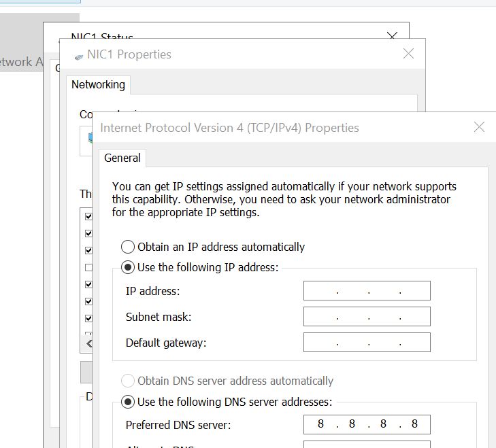Toggle the second checked component checkbox
496x448 pixels.
tap(88, 233)
